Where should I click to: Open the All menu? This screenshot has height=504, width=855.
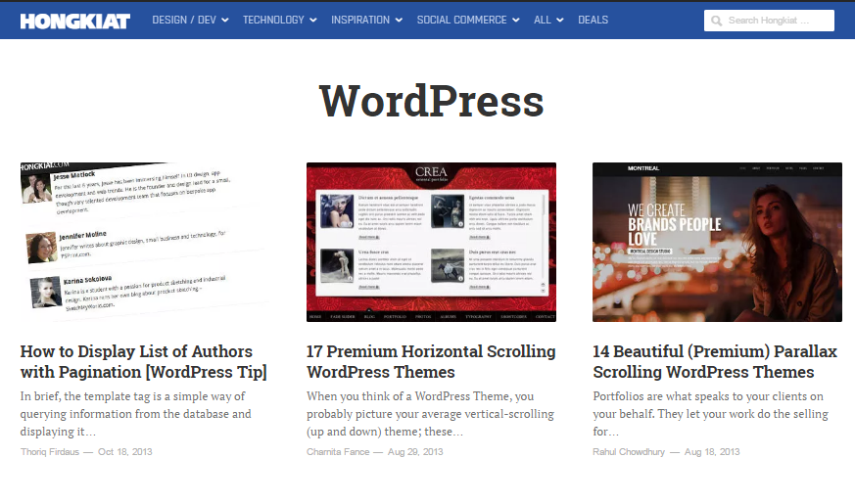click(x=548, y=20)
